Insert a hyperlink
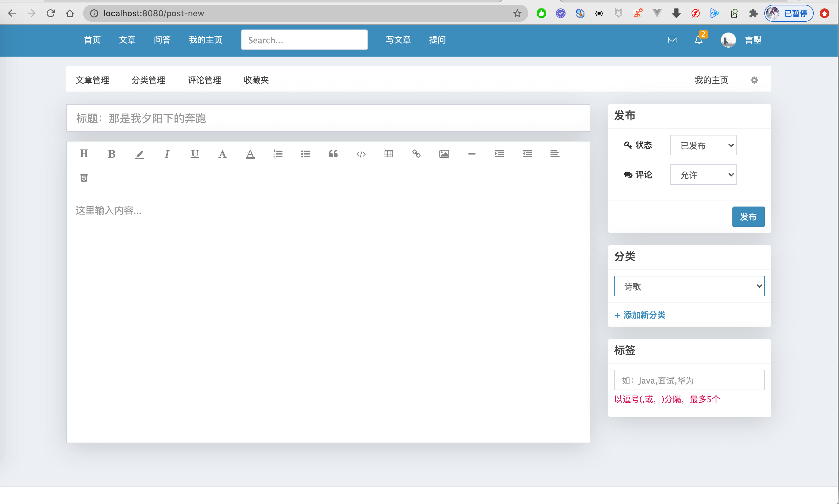This screenshot has width=839, height=504. [x=416, y=154]
